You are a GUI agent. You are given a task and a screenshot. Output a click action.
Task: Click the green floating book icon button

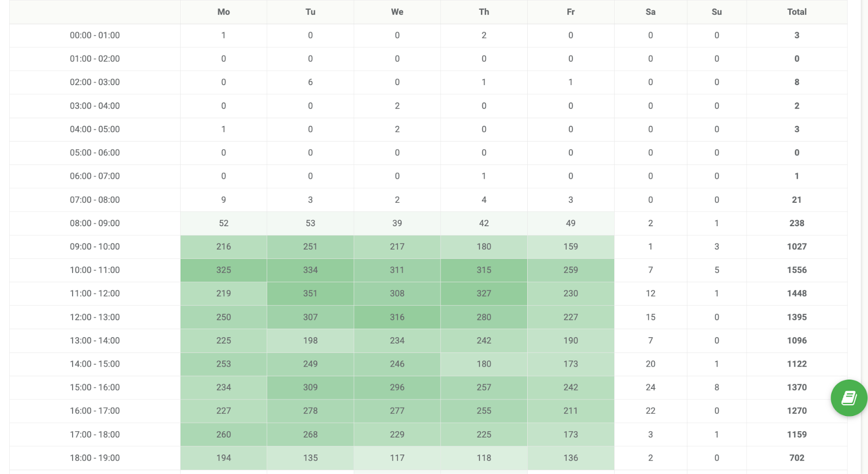[848, 398]
